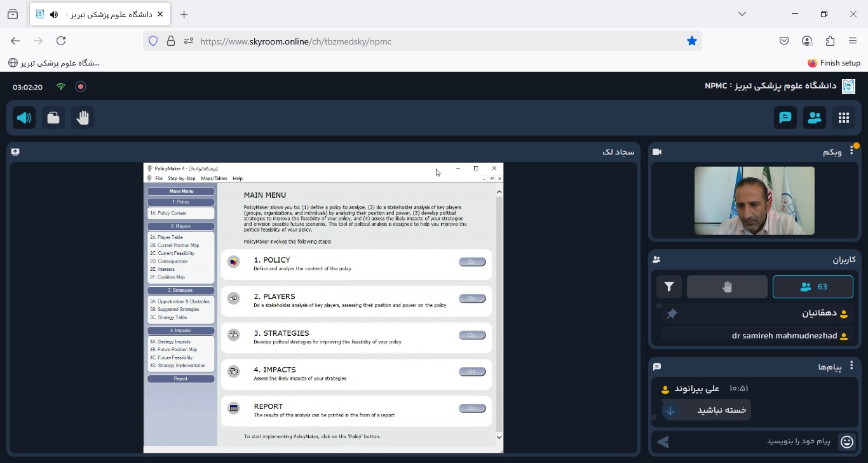Viewport: 868px width, 463px height.
Task: Open the webcam panel three-dot menu
Action: click(x=851, y=152)
